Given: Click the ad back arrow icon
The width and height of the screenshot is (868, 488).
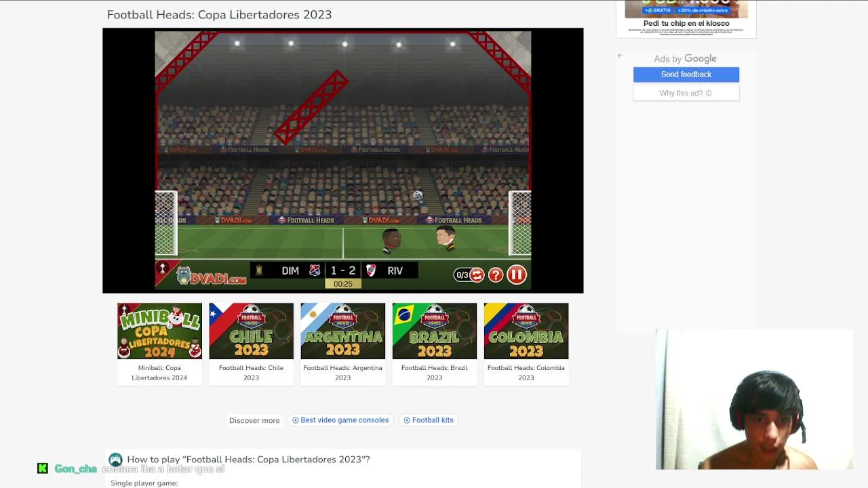Looking at the screenshot, I should point(620,56).
